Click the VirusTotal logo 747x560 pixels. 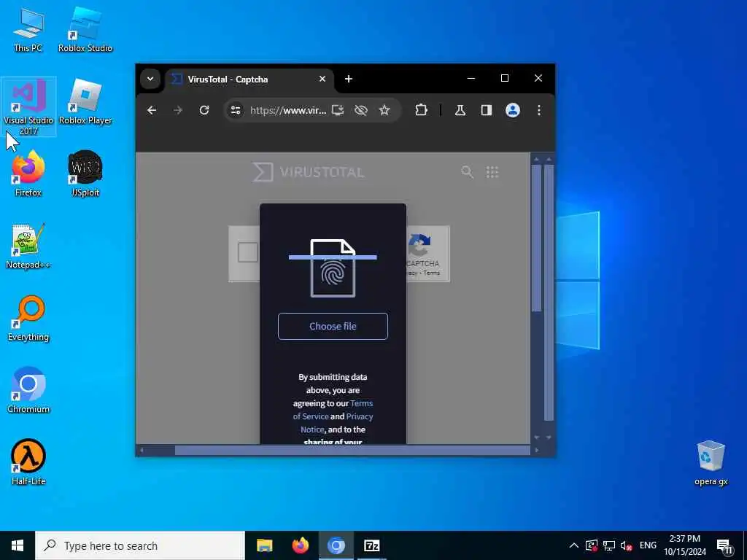point(309,172)
